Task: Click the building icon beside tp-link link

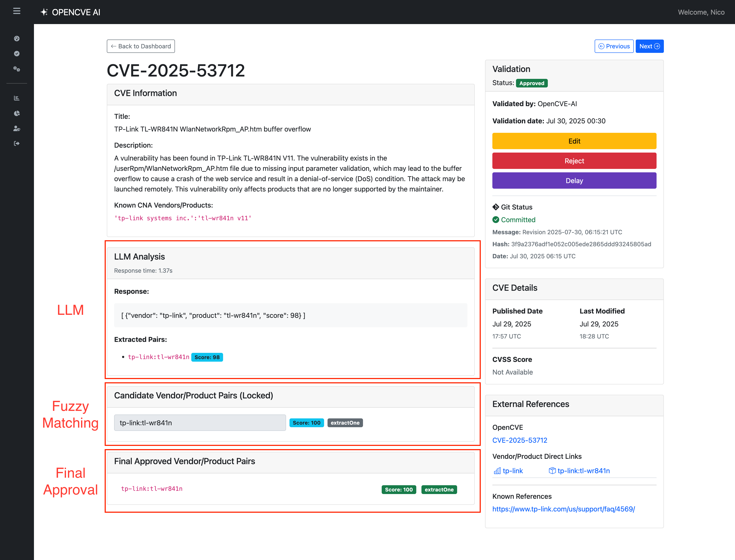Action: click(497, 471)
